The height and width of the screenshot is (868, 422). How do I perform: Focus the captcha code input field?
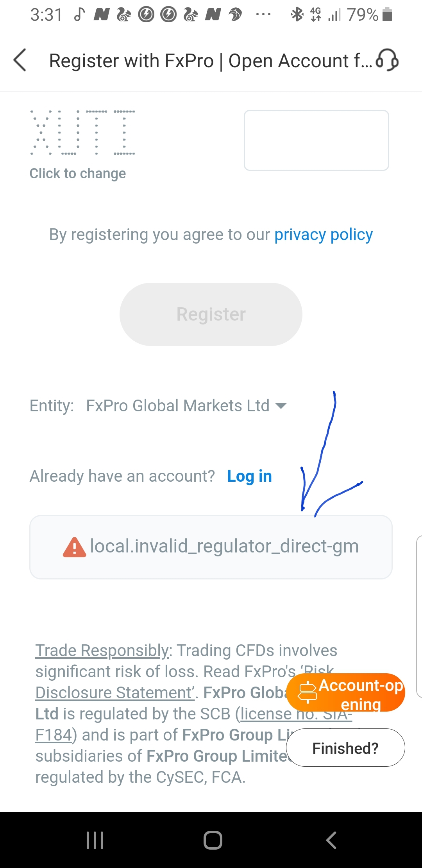(x=316, y=140)
